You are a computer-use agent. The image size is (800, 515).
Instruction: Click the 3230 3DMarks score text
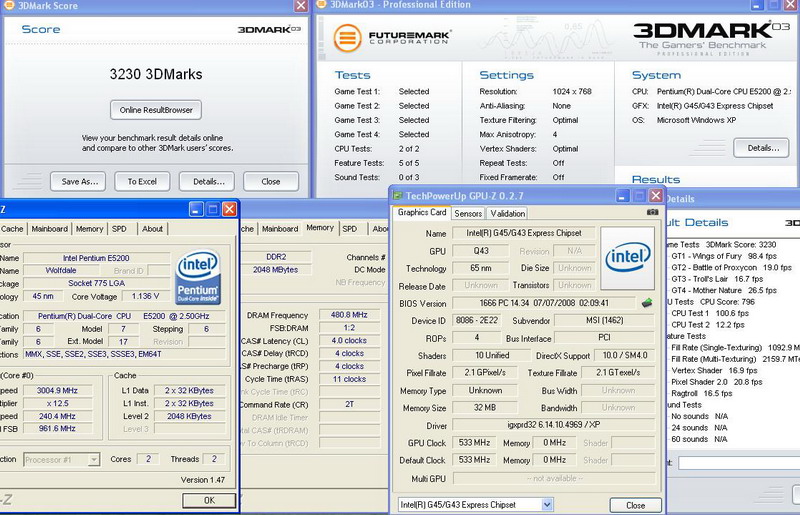[x=156, y=74]
